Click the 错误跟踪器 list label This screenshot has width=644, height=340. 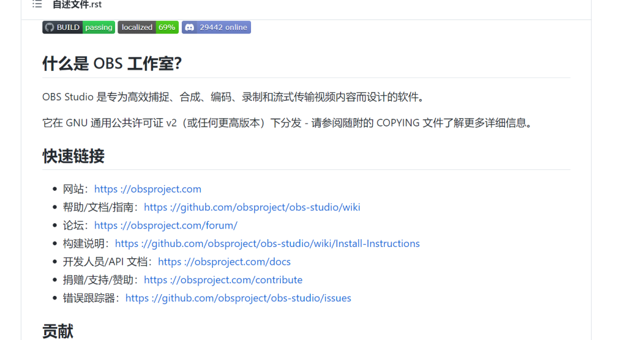[x=92, y=298]
